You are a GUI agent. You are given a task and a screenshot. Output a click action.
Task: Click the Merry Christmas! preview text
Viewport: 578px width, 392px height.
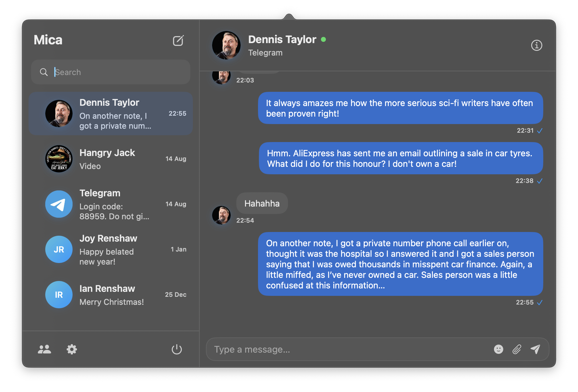pyautogui.click(x=112, y=302)
